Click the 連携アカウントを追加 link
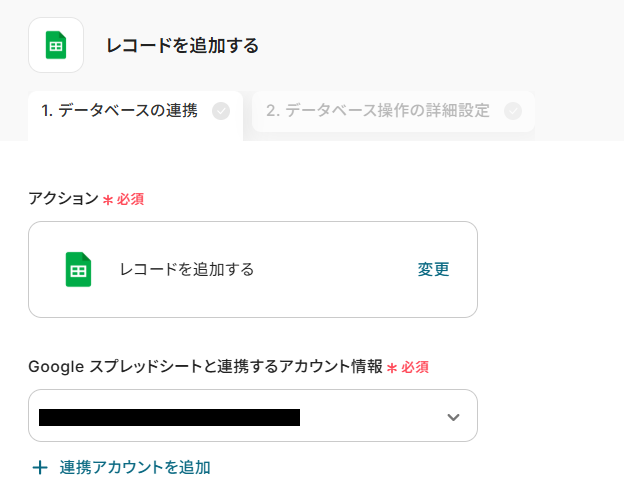 coord(134,467)
